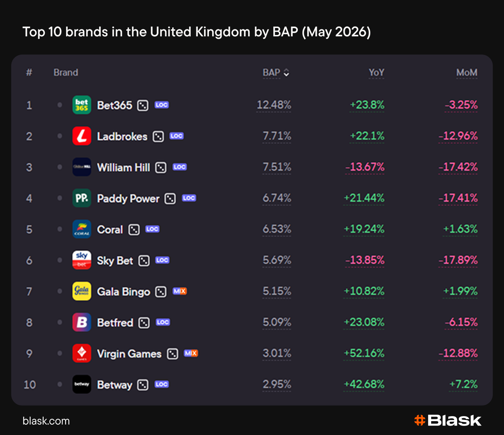Viewport: 504px width, 435px height.
Task: Click the Bet365 brand logo
Action: pyautogui.click(x=82, y=105)
